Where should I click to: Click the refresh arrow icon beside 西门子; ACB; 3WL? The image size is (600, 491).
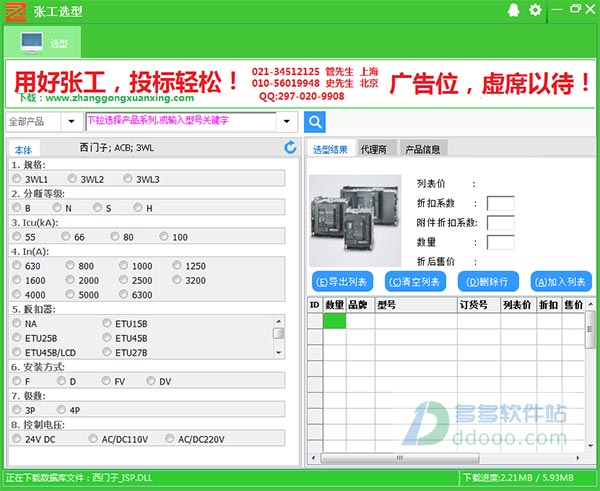point(290,147)
